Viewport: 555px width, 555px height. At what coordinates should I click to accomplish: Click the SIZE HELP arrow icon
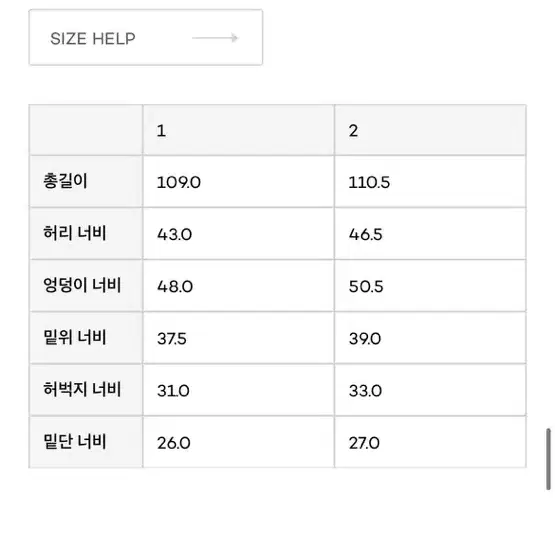coord(215,38)
